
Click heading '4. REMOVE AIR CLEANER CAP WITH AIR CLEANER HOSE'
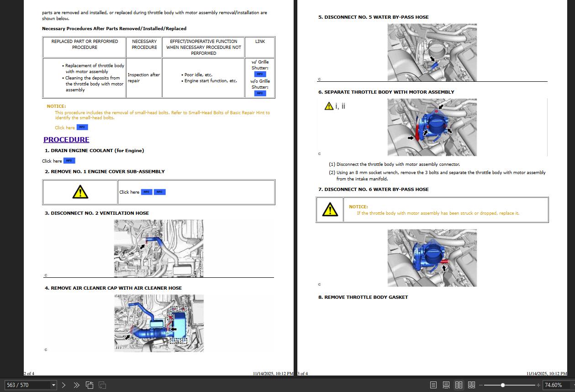(113, 288)
